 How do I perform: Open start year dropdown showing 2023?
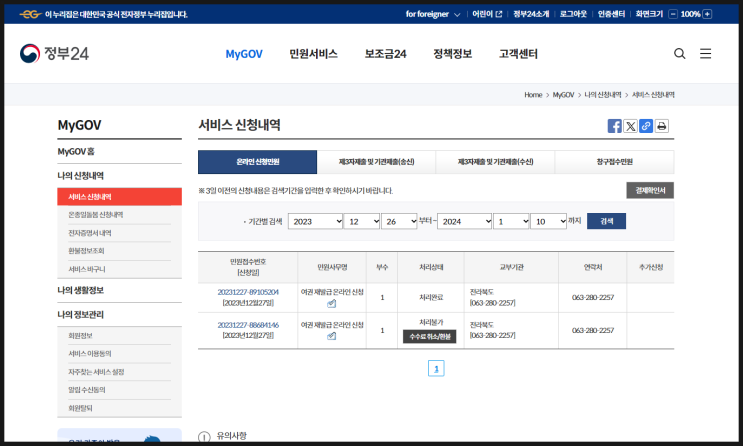click(315, 221)
